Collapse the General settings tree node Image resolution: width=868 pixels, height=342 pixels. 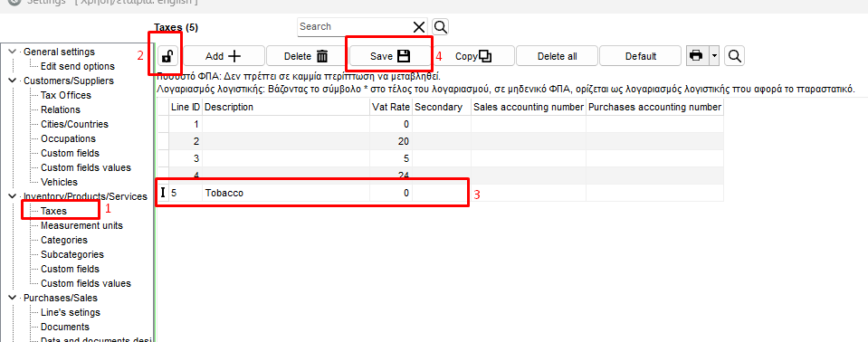(x=13, y=52)
